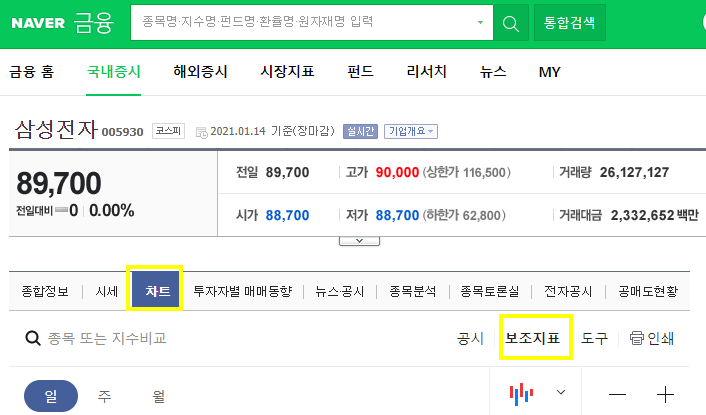Image resolution: width=706 pixels, height=415 pixels.
Task: Switch to the 시세 tab
Action: coord(107,292)
